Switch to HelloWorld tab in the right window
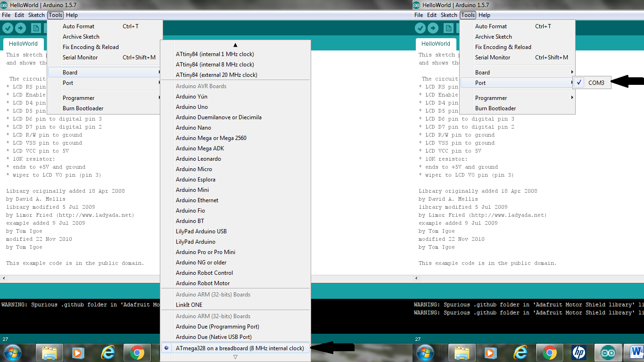 point(436,44)
